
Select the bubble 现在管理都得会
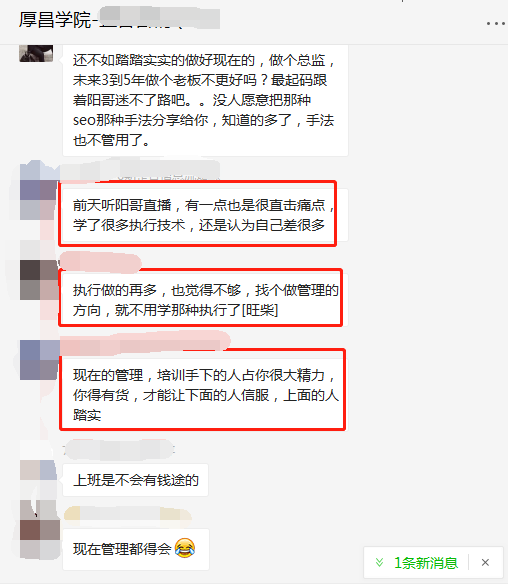(x=136, y=549)
